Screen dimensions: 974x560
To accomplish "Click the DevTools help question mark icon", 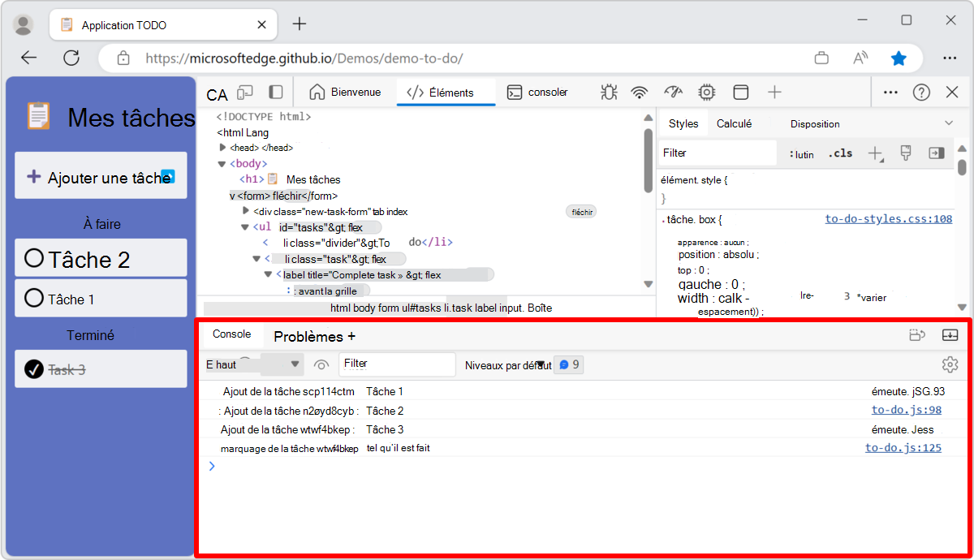I will (x=921, y=93).
